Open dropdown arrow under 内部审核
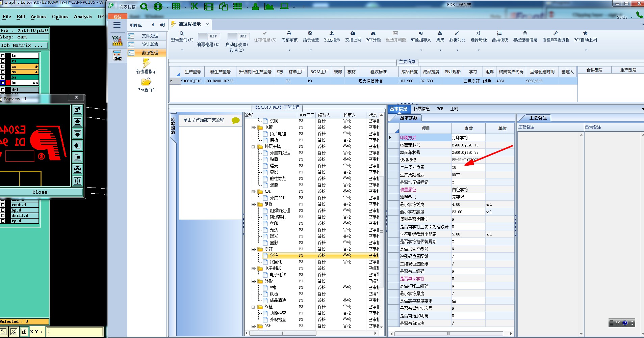This screenshot has width=644, height=338. [289, 50]
